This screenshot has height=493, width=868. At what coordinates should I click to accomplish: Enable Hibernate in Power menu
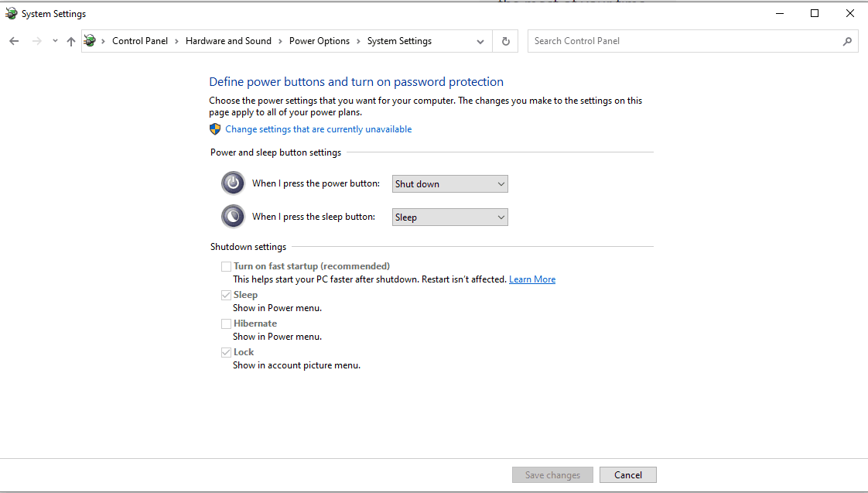(226, 324)
